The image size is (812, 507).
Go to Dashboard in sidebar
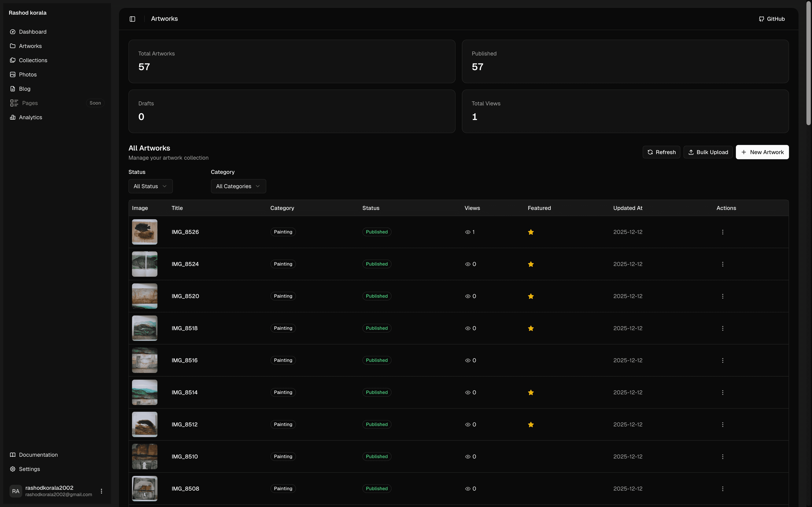tap(33, 32)
